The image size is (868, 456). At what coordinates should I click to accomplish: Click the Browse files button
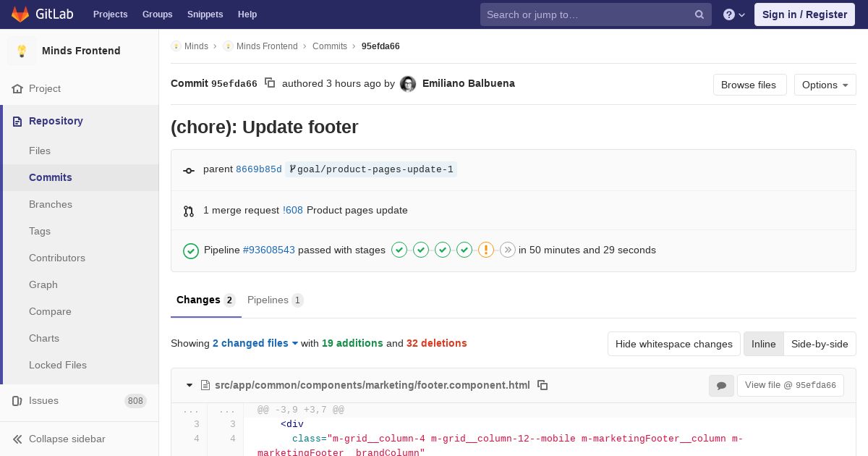pyautogui.click(x=750, y=85)
